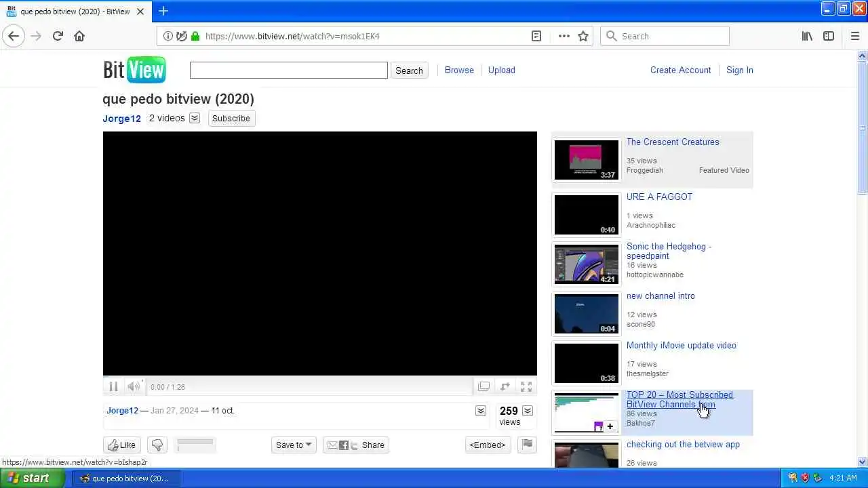
Task: Open the Browse page
Action: click(459, 70)
